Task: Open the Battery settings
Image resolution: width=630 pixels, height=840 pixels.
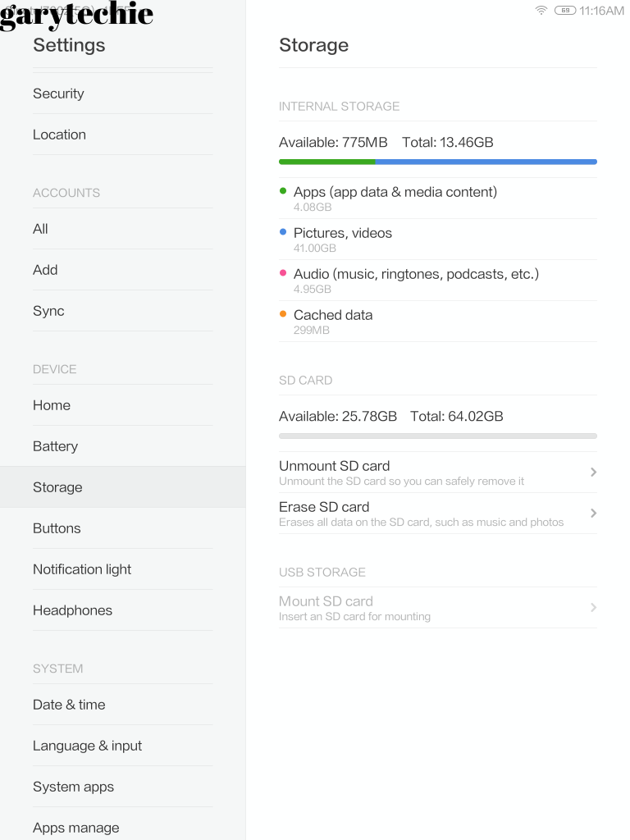Action: pyautogui.click(x=55, y=446)
